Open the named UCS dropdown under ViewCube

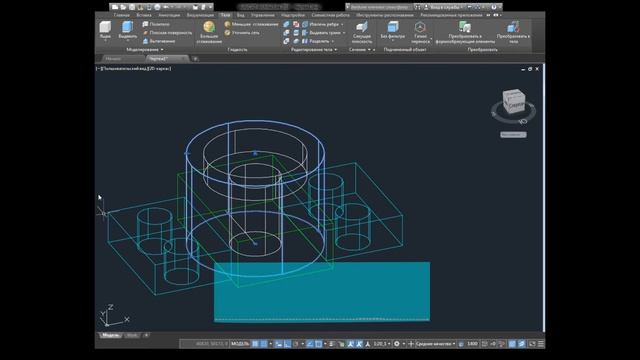coord(513,134)
